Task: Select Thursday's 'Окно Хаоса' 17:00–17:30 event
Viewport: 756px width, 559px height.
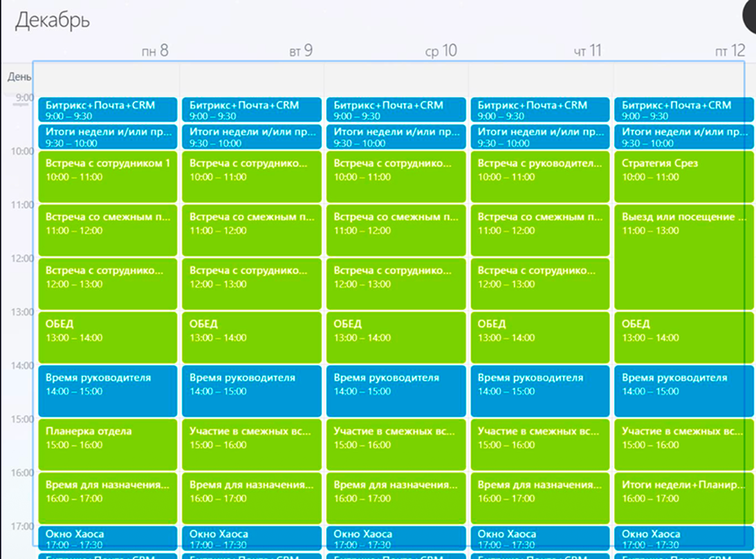Action: (540, 538)
